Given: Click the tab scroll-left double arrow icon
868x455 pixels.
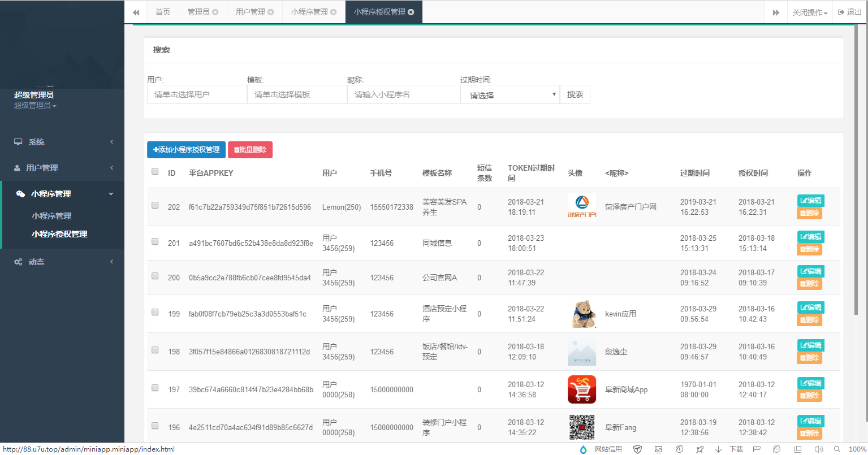Looking at the screenshot, I should [x=136, y=12].
